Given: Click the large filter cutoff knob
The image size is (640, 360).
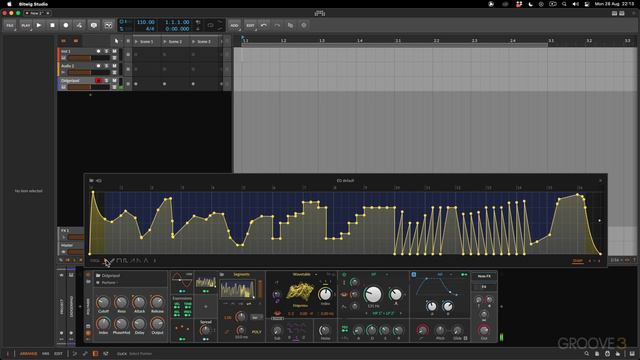Looking at the screenshot, I should point(373,294).
